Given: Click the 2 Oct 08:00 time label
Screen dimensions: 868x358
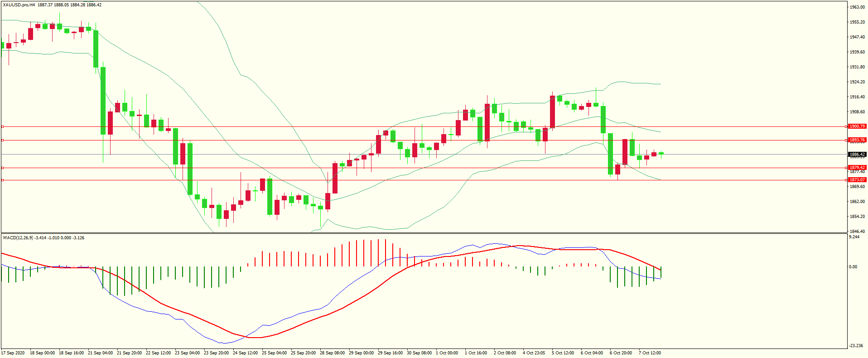Looking at the screenshot, I should (505, 353).
